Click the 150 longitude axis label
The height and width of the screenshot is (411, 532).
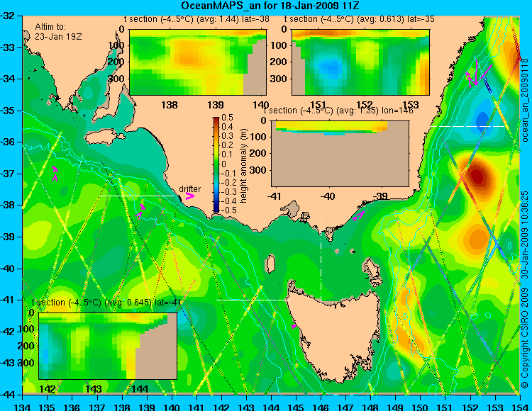tap(420, 407)
